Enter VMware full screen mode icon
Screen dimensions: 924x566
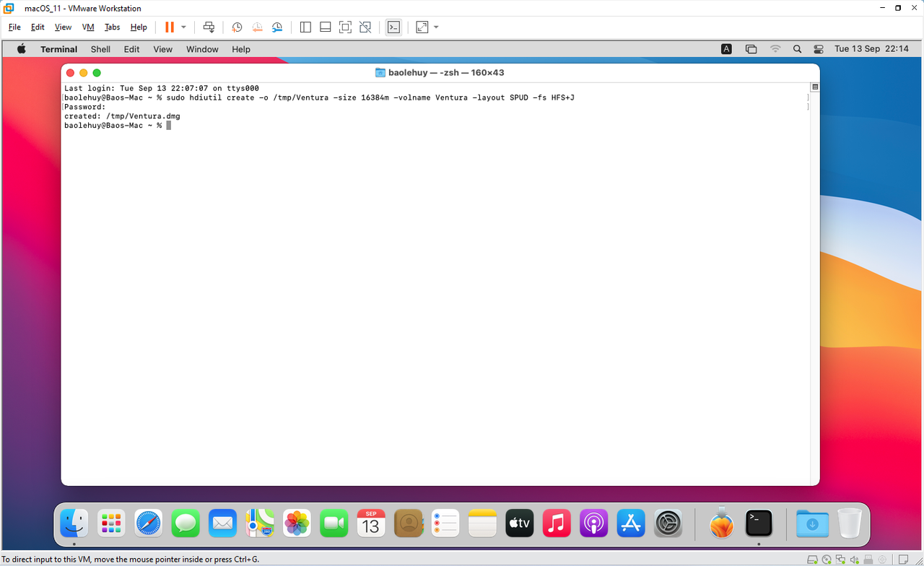[x=345, y=27]
